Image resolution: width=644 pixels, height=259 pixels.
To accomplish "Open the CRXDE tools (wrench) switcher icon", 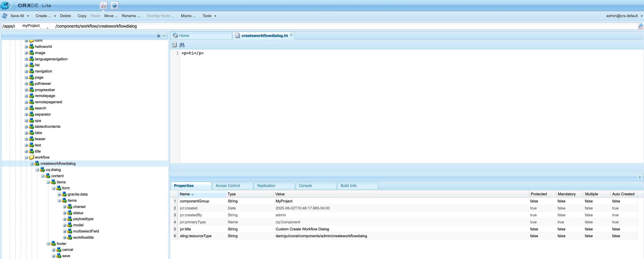I will (104, 5).
